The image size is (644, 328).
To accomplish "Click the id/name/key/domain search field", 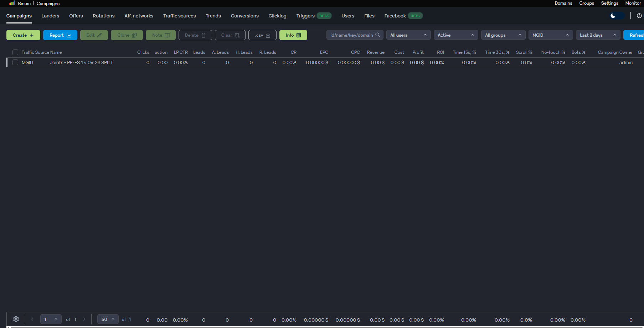I will tap(355, 35).
